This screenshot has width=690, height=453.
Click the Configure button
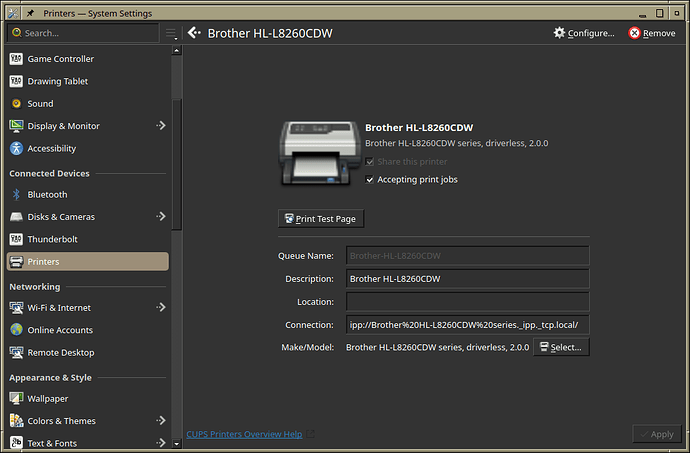584,33
